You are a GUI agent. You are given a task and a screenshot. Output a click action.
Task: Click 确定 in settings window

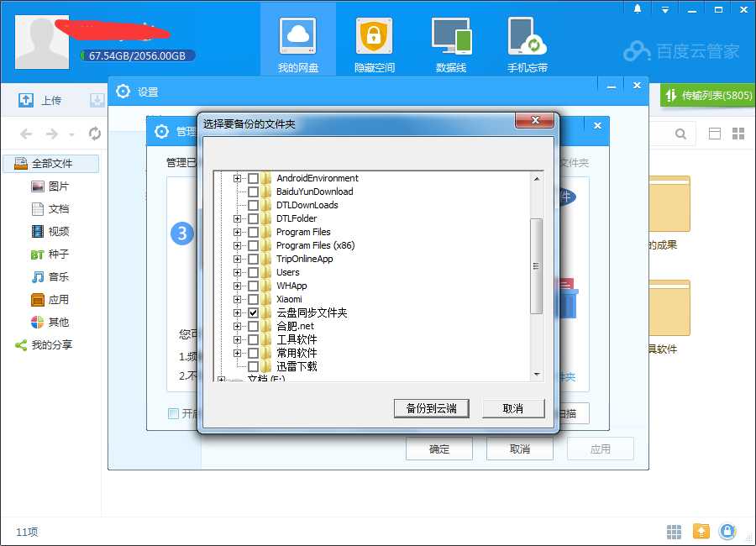[x=438, y=449]
